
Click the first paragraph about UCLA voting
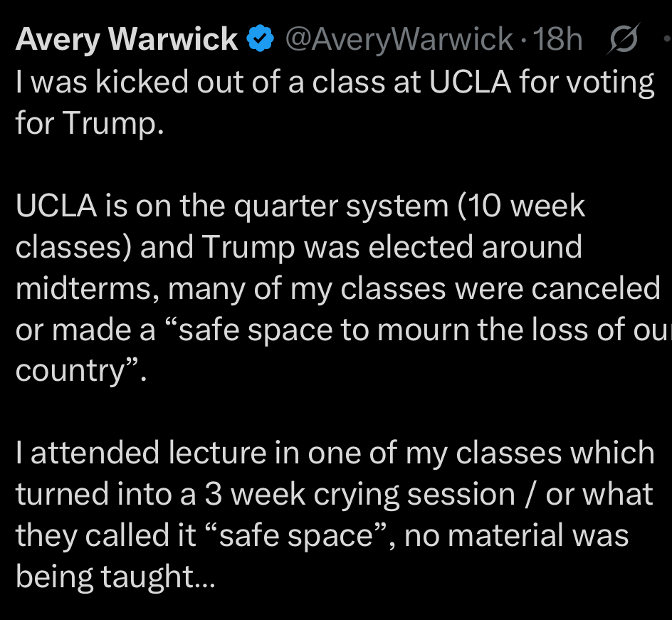click(x=335, y=83)
